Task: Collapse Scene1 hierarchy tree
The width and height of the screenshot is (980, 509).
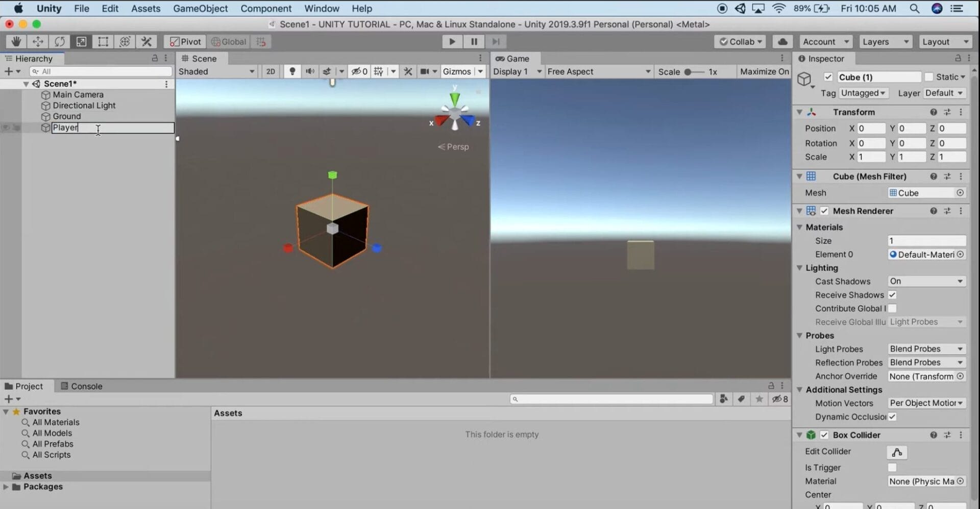Action: point(26,84)
